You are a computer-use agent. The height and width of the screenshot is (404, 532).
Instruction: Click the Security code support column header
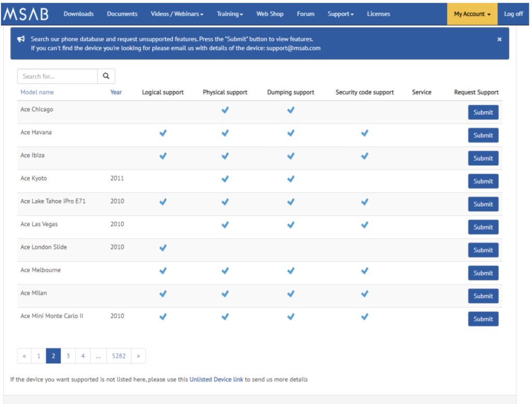[x=365, y=92]
